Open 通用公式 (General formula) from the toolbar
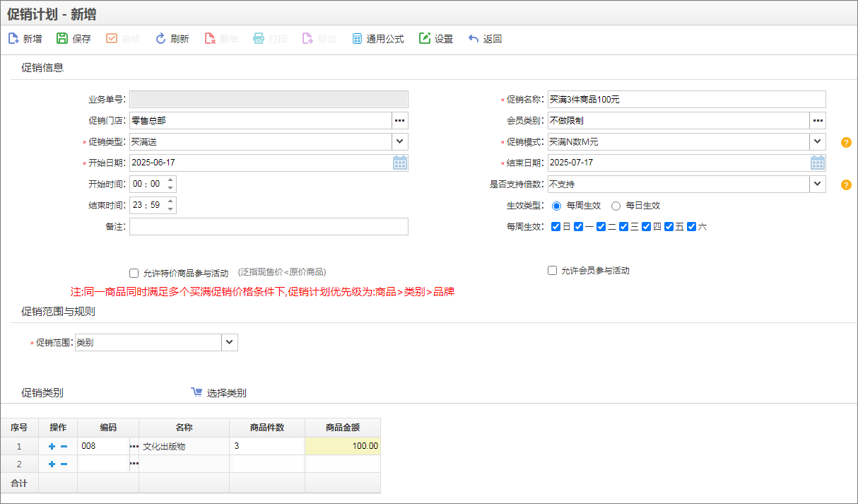Screen dimensions: 858x504 tap(378, 39)
